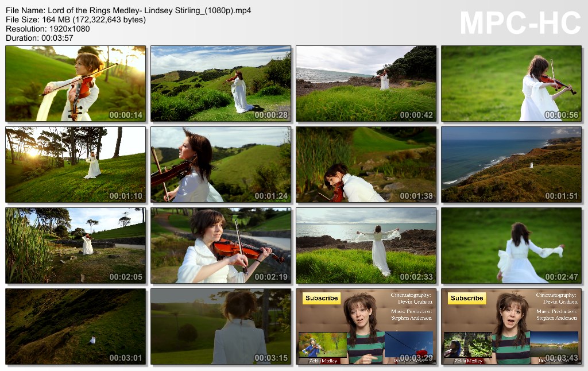Select the thumbnail stamped 00:00:42
588x371 pixels.
(366, 84)
